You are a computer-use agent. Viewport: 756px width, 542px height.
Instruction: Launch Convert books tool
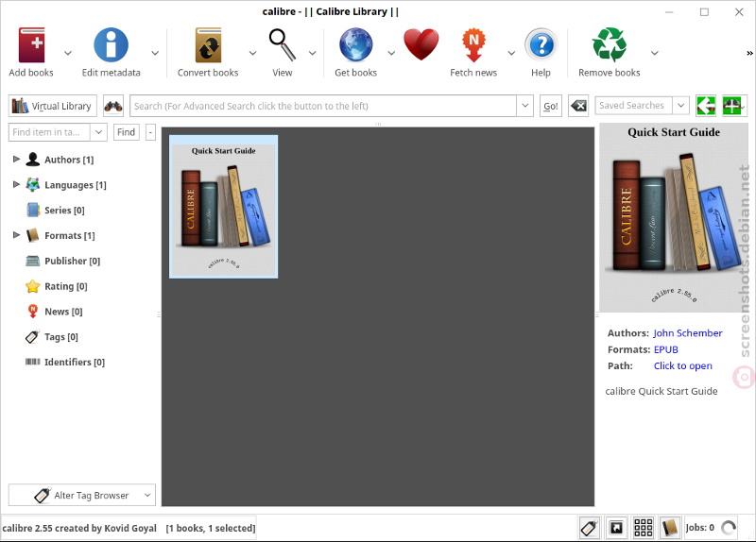(208, 44)
